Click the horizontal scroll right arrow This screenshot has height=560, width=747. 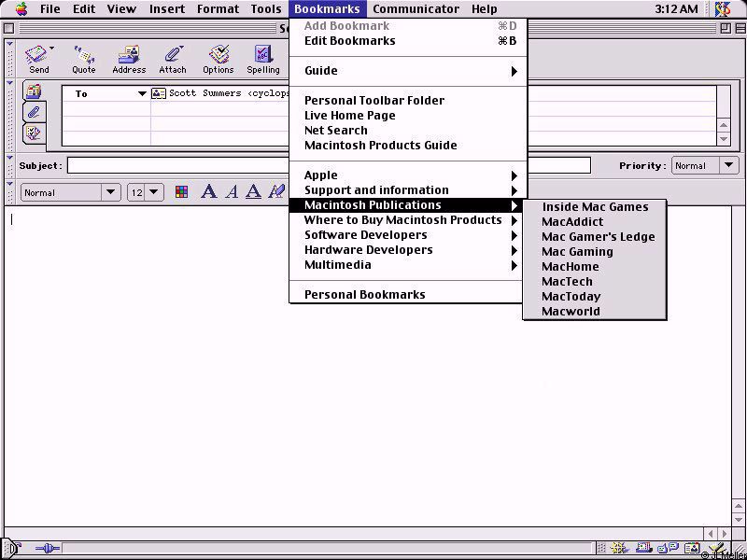click(x=725, y=534)
